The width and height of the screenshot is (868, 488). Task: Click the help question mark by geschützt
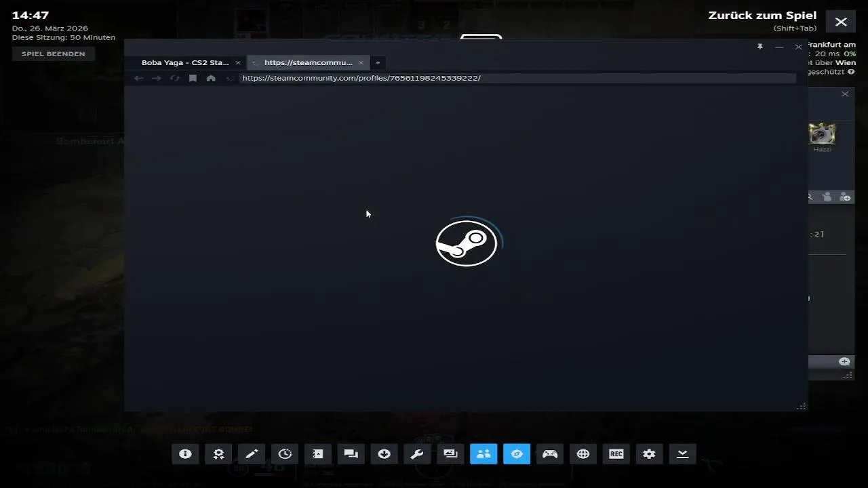tap(851, 72)
